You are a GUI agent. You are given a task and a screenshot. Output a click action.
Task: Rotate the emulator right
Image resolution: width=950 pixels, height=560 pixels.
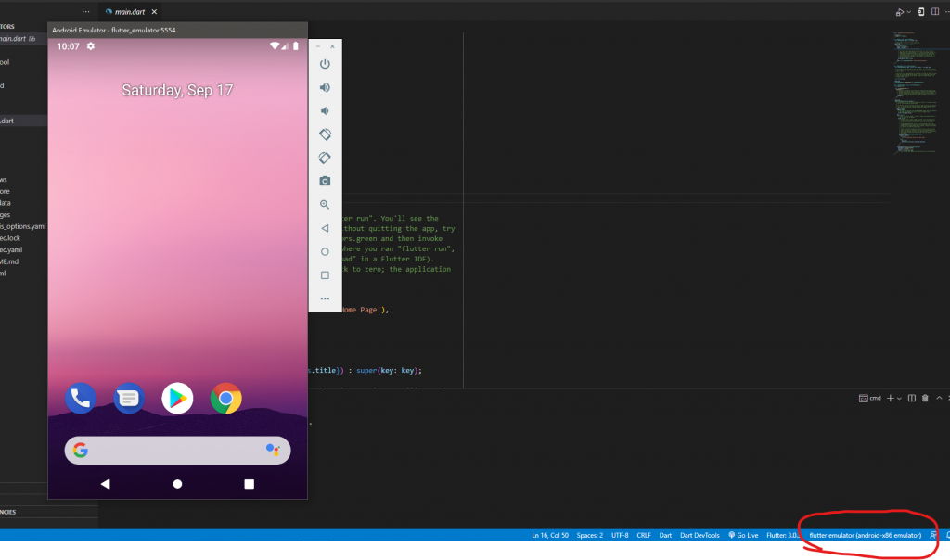point(325,158)
